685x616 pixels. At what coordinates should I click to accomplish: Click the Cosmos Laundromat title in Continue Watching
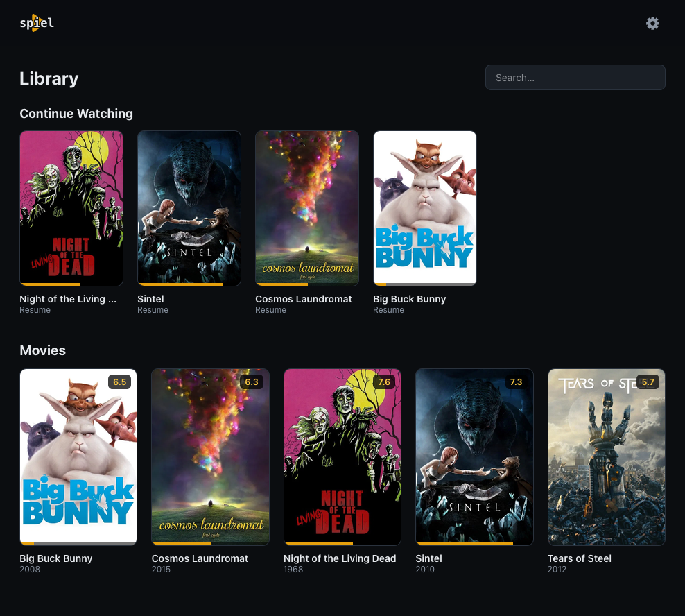click(303, 299)
